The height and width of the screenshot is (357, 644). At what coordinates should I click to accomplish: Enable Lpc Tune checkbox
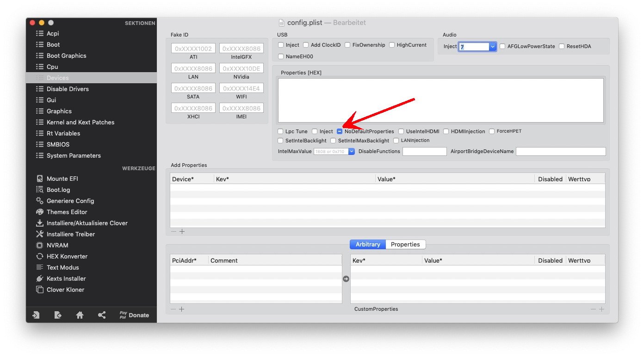(x=280, y=131)
